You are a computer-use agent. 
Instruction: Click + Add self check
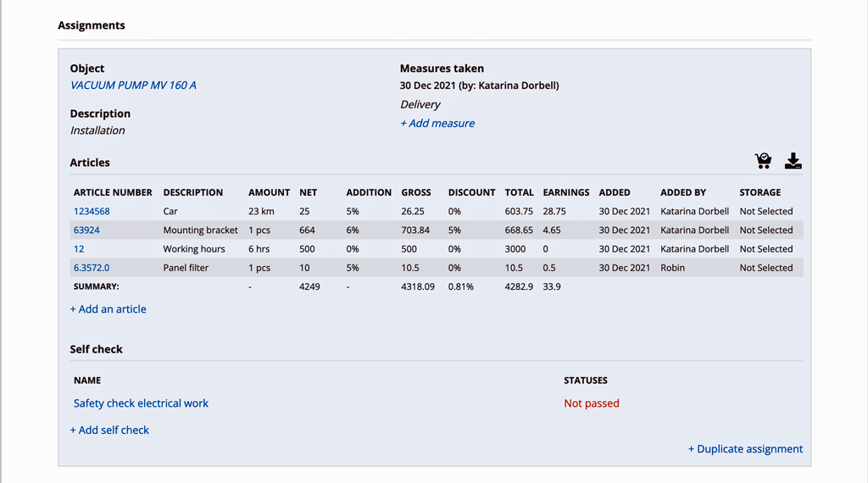tap(109, 430)
